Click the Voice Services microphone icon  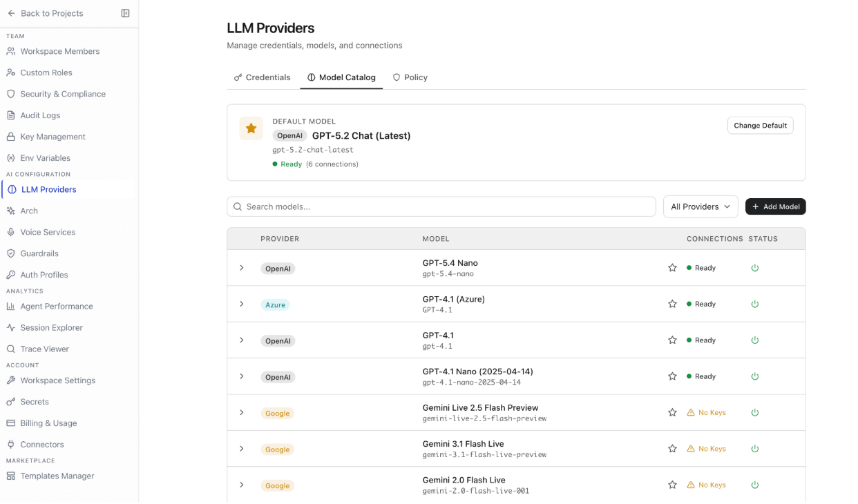(x=11, y=232)
